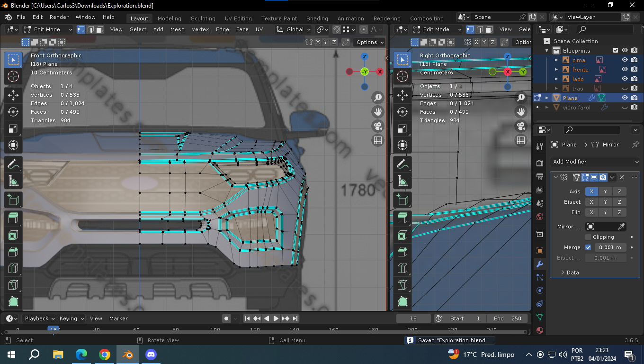Viewport: 644px width, 364px height.
Task: Activate the Measure tool
Action: point(13,181)
